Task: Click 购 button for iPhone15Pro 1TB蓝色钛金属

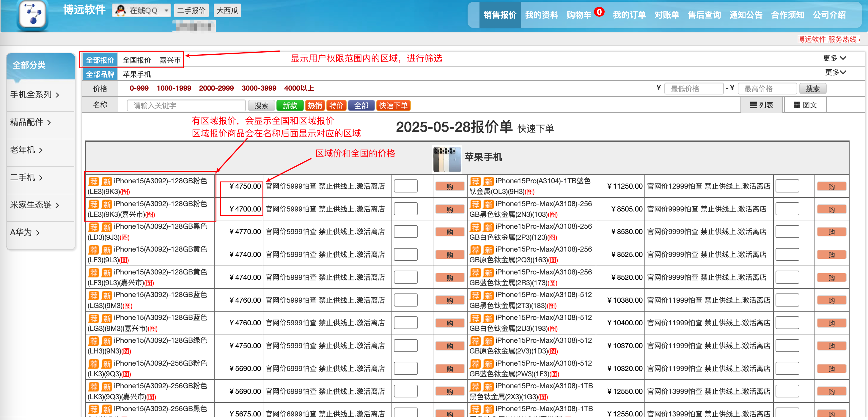Action: [831, 187]
